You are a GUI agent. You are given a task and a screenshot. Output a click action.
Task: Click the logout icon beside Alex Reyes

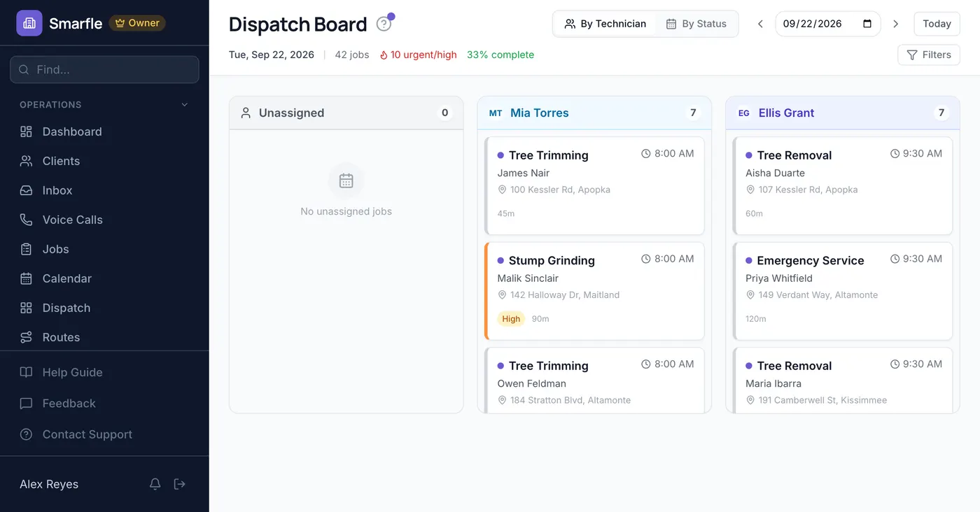pyautogui.click(x=180, y=484)
